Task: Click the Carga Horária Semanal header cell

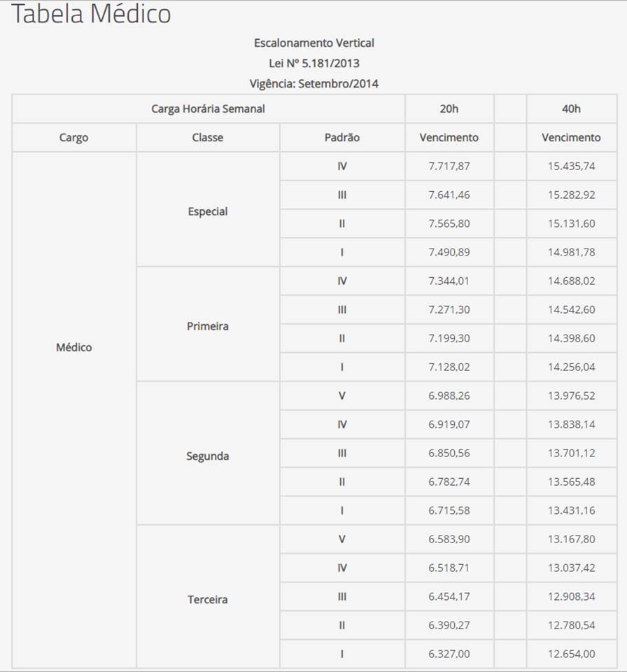Action: click(208, 108)
